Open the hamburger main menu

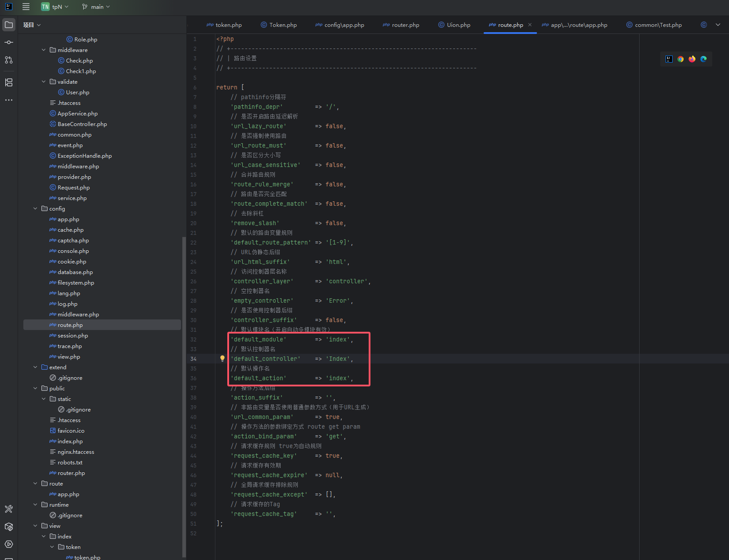[26, 7]
